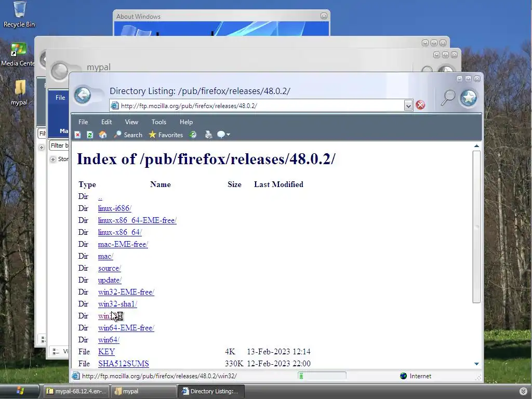Open the File menu in Directory Listing window
Viewport: 532px width, 399px height.
pyautogui.click(x=83, y=122)
